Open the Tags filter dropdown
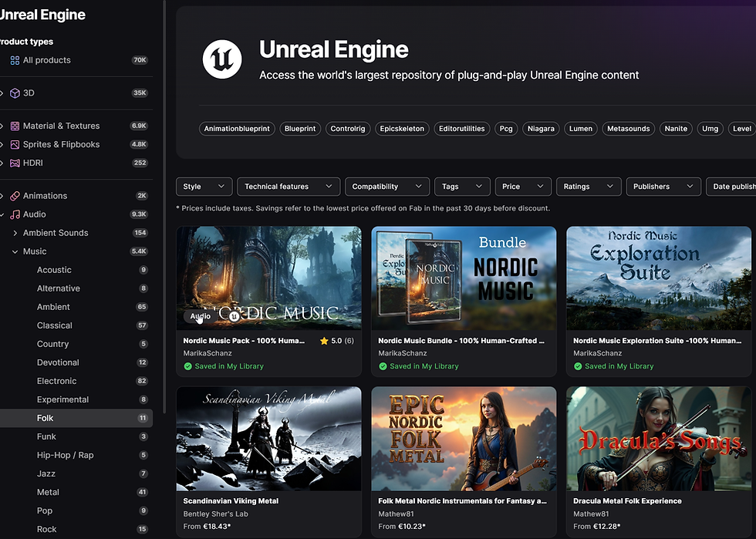The image size is (756, 539). pyautogui.click(x=462, y=187)
